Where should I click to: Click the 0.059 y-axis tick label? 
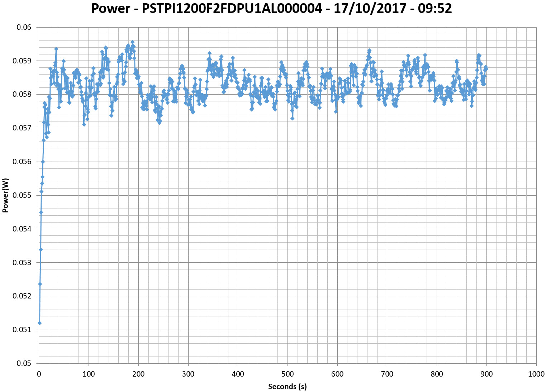pyautogui.click(x=22, y=61)
